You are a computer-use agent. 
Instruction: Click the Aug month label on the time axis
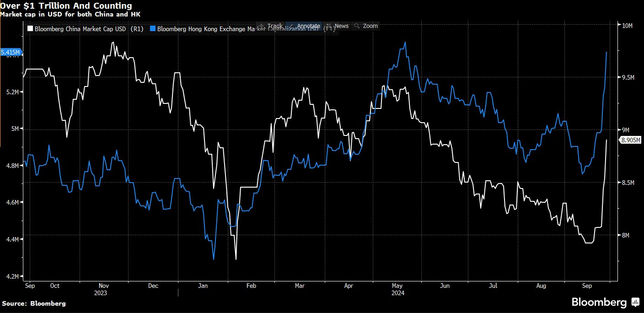(x=541, y=286)
